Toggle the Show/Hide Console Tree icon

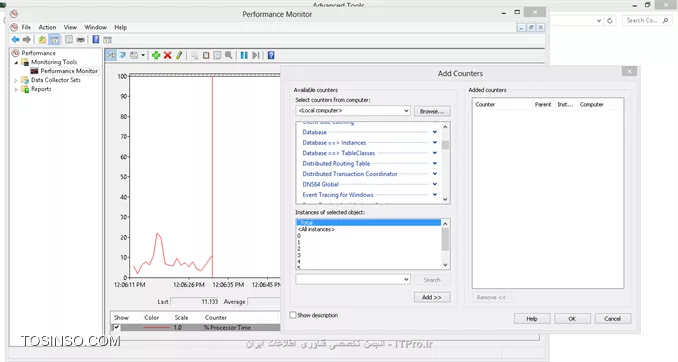(54, 40)
